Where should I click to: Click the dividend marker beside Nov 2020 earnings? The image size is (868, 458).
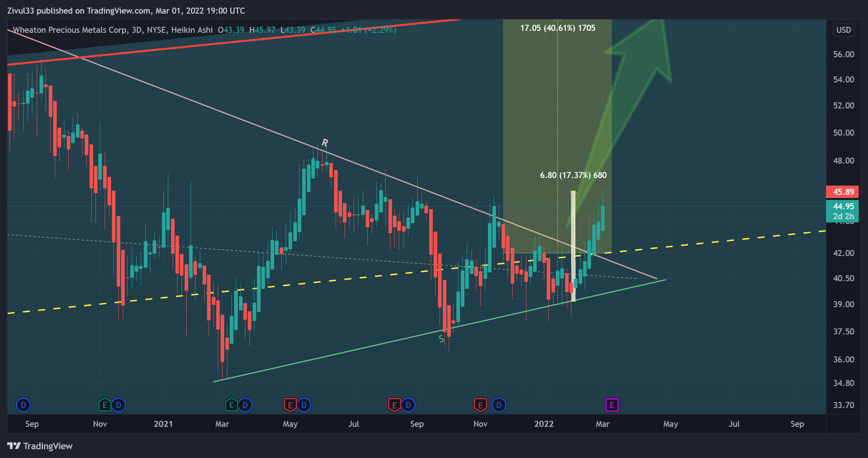point(118,405)
